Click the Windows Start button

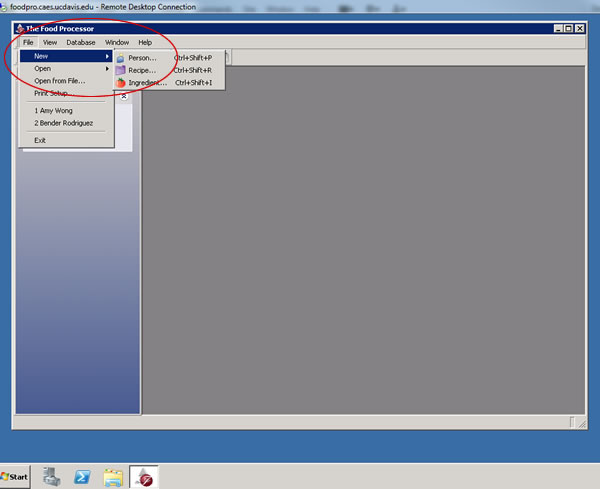point(15,476)
